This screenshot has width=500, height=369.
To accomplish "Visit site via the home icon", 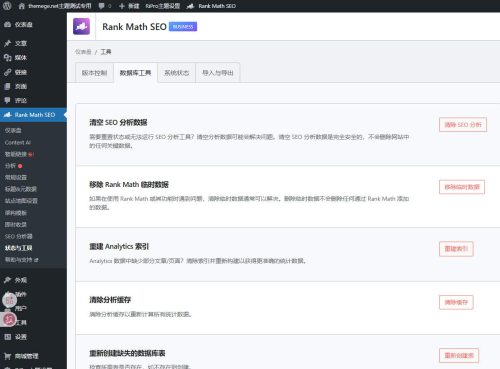I will [22, 6].
